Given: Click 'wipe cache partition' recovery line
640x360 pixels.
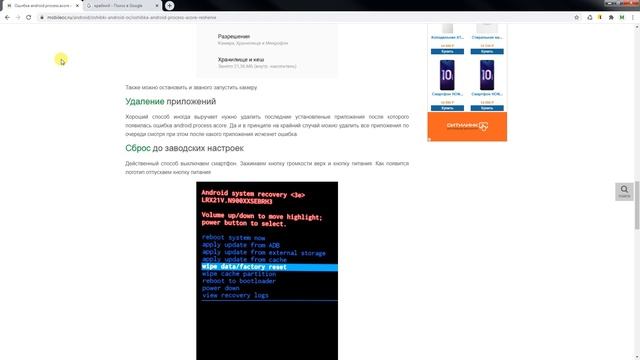Looking at the screenshot, I should click(x=239, y=274).
